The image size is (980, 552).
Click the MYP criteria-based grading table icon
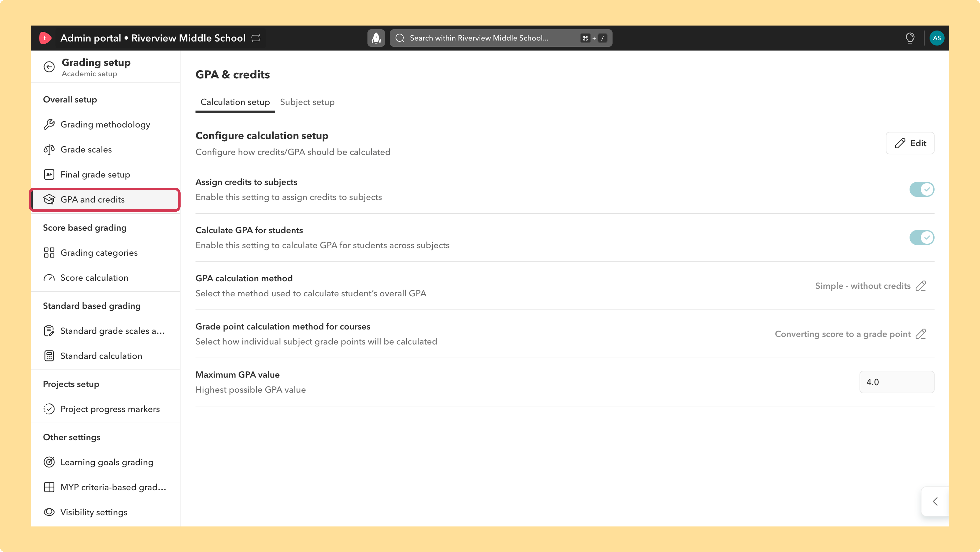click(x=49, y=487)
